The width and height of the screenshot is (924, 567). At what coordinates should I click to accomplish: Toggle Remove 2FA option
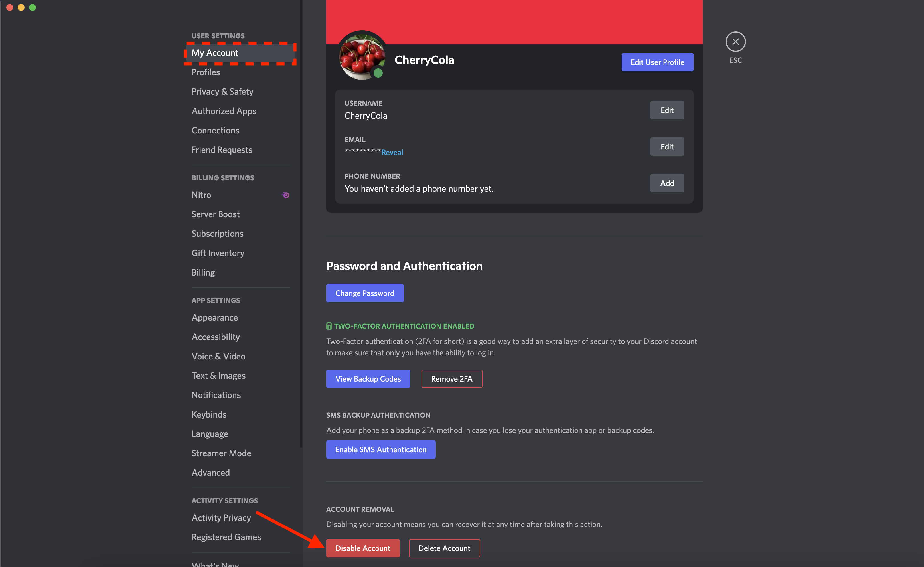[452, 379]
